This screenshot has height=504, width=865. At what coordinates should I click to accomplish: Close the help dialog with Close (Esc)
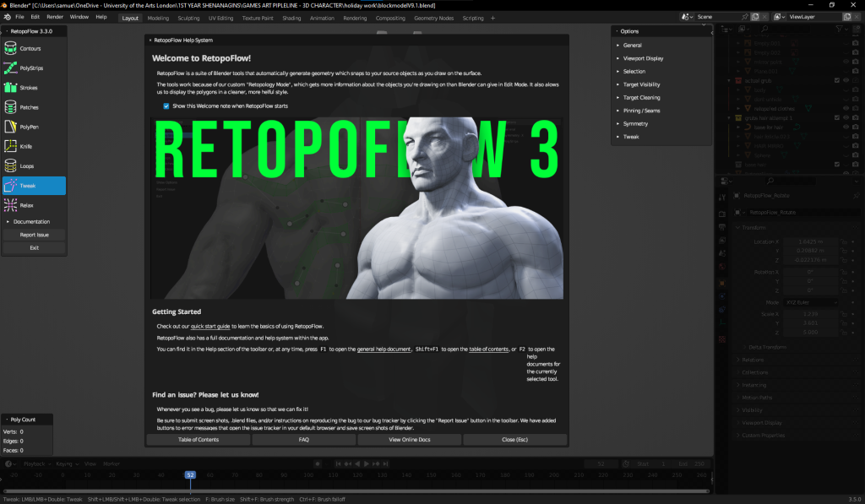(x=514, y=440)
